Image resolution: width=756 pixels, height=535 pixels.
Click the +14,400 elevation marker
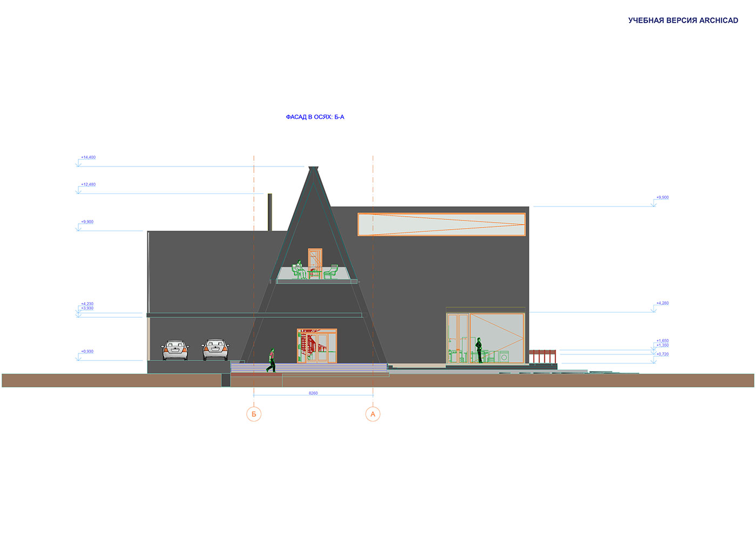pos(88,158)
